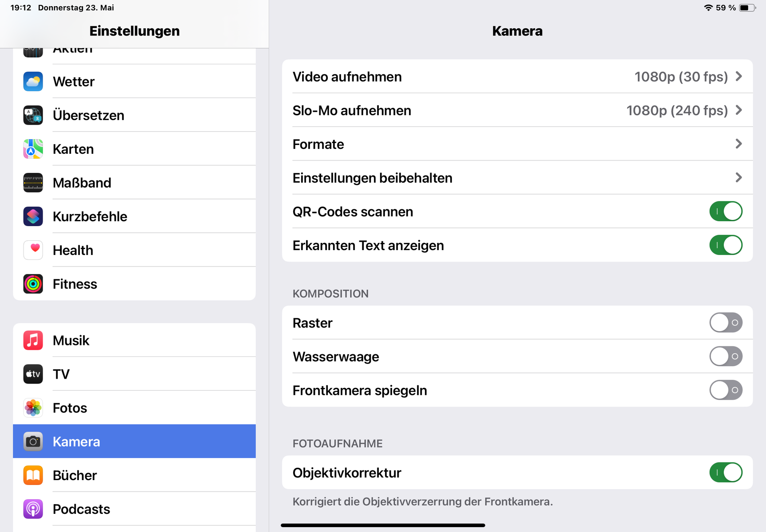Select the Karten maps icon
This screenshot has height=532, width=766.
[x=33, y=149]
